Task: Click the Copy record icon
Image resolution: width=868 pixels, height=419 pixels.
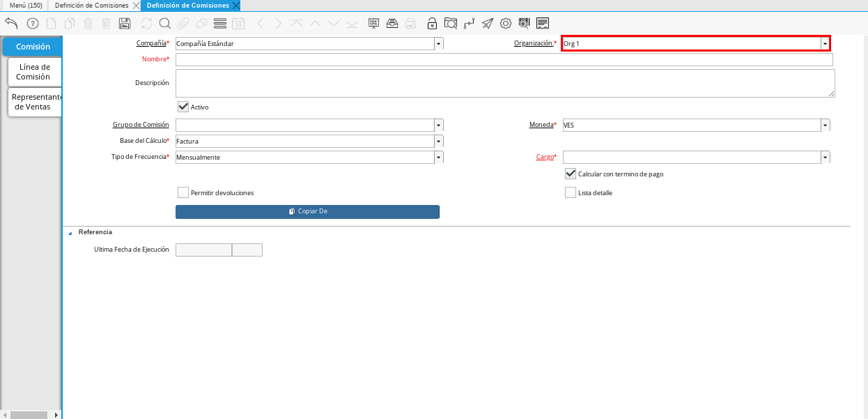Action: pyautogui.click(x=70, y=23)
